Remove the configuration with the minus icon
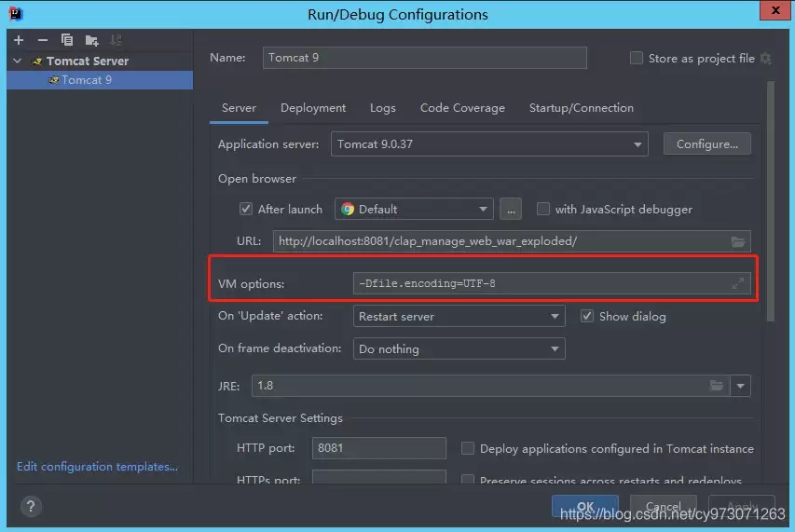 (43, 40)
